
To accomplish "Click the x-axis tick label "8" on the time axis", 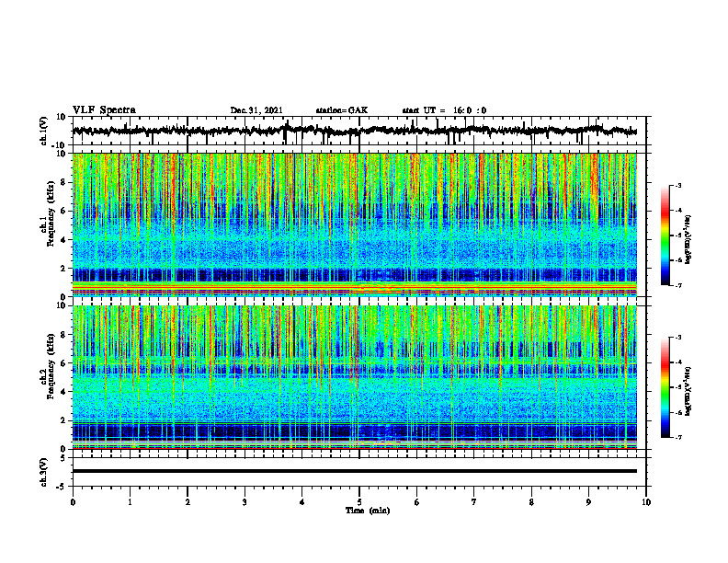I will pos(531,502).
